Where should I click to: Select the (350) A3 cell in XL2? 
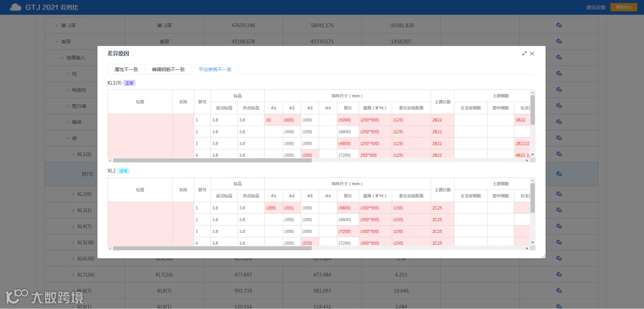[x=309, y=242]
